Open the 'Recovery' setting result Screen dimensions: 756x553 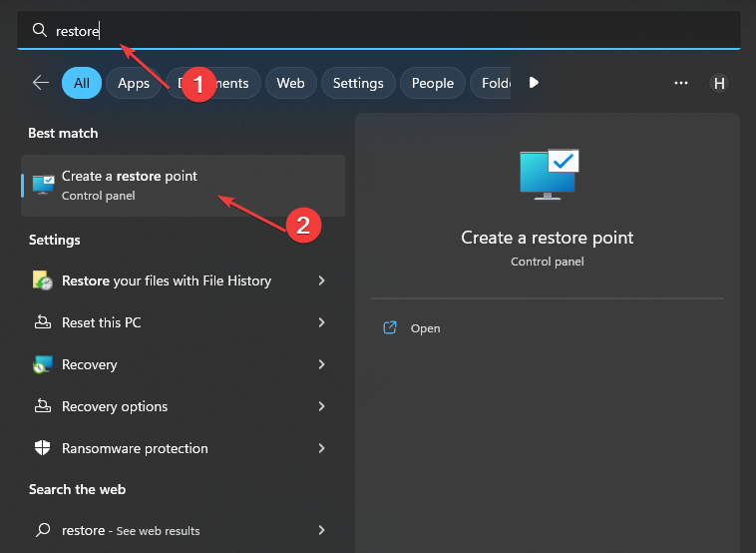coord(183,364)
